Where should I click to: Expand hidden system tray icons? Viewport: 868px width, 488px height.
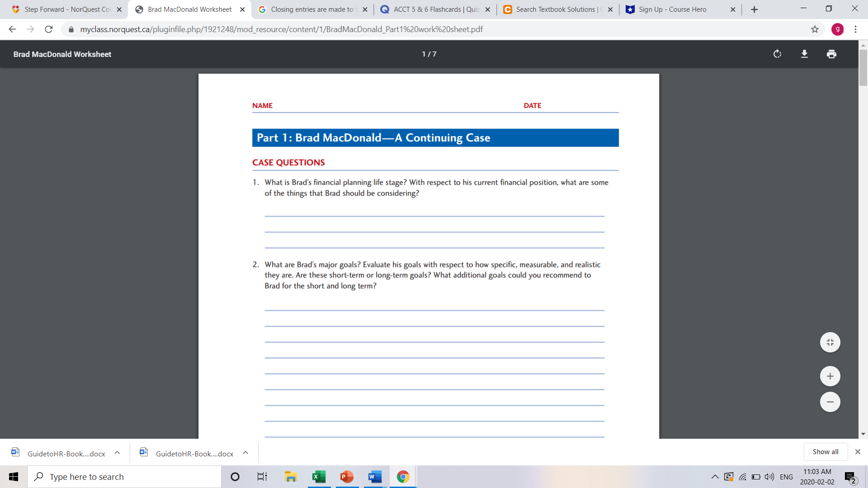tap(715, 476)
